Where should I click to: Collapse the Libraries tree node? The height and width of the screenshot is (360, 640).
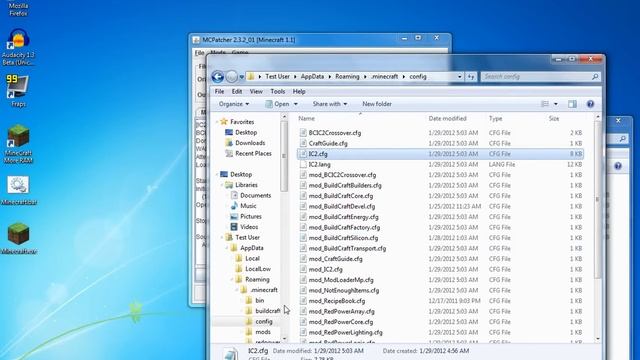point(222,185)
